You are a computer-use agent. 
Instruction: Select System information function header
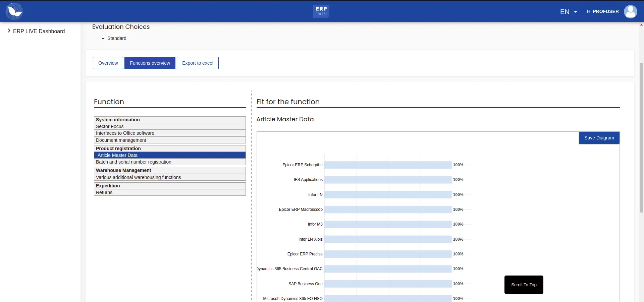coord(170,120)
